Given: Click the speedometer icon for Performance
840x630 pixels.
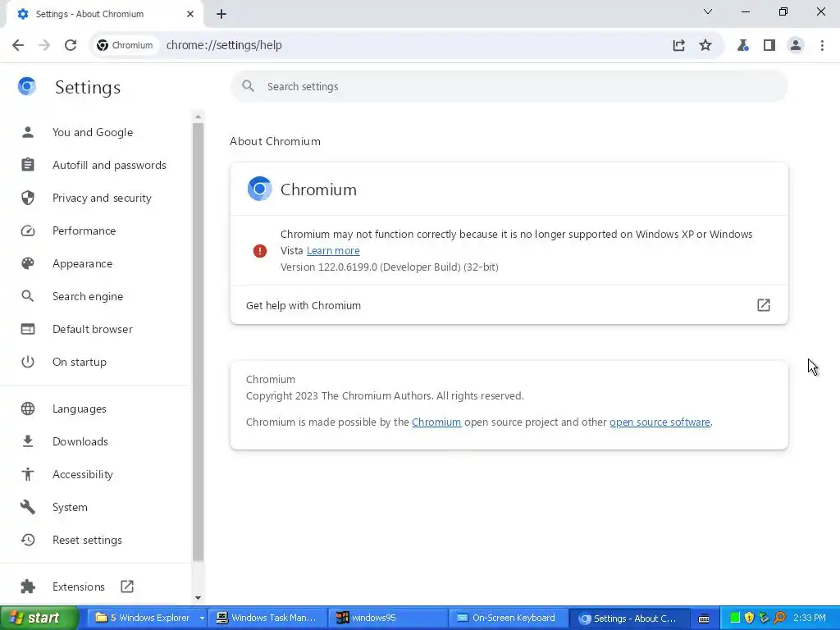Looking at the screenshot, I should [28, 231].
